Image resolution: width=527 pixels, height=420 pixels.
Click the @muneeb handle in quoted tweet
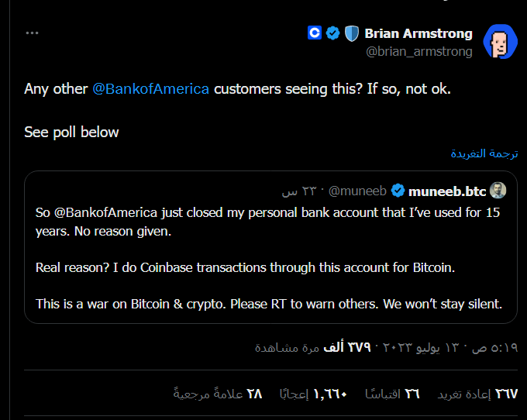pyautogui.click(x=357, y=191)
